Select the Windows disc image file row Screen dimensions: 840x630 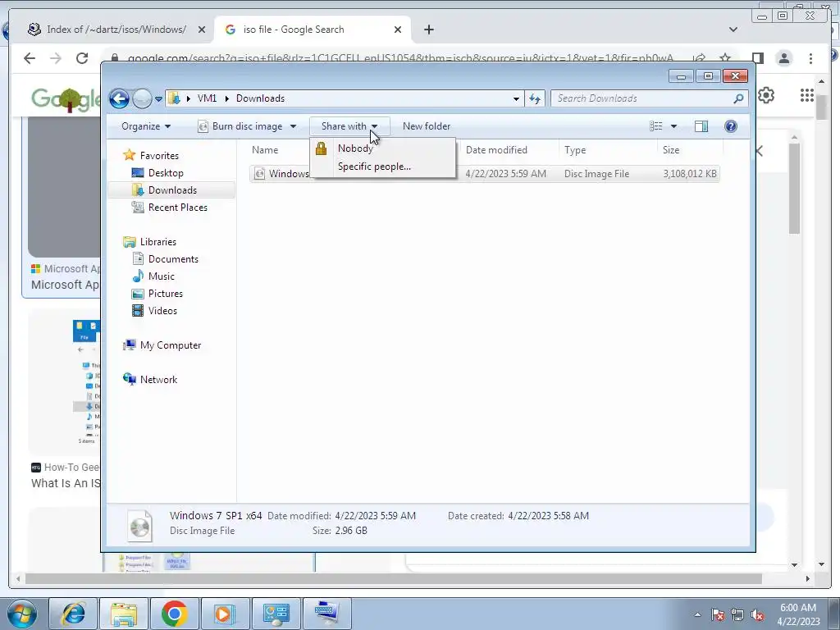tap(484, 174)
